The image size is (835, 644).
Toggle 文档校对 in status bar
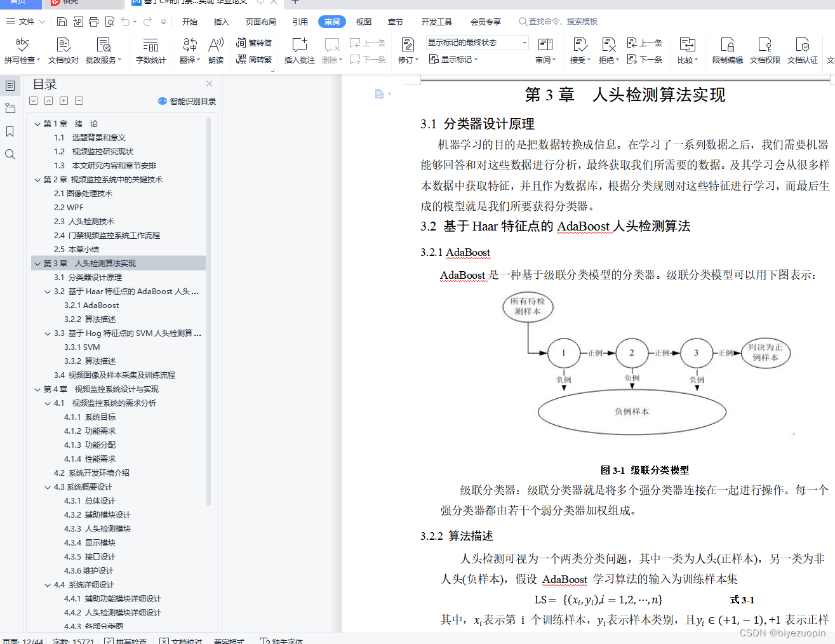(x=181, y=641)
